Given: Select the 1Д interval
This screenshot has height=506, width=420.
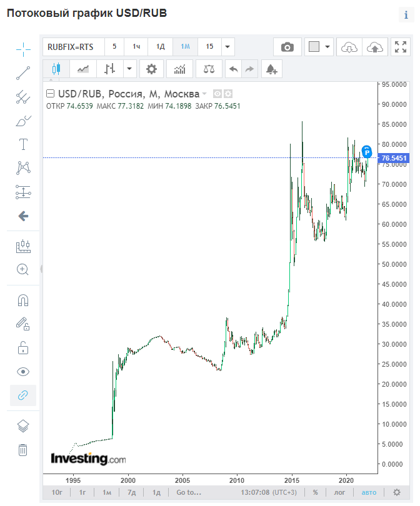Looking at the screenshot, I should coord(161,47).
